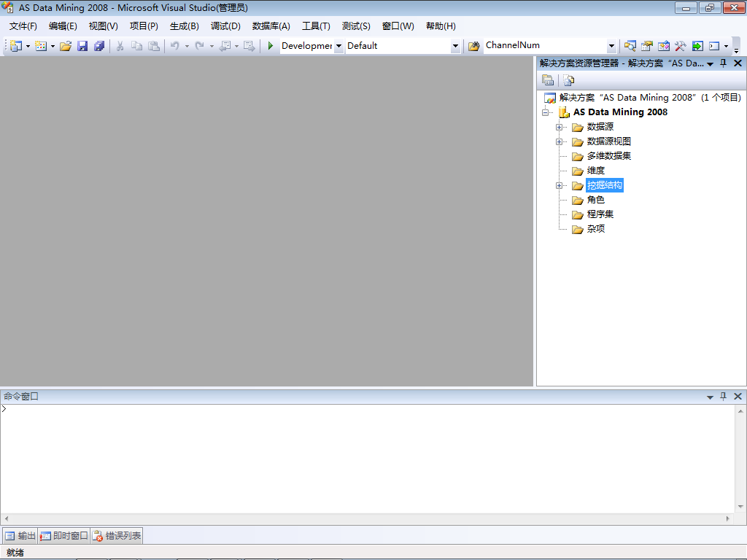Expand the 数据源视图 folder node
This screenshot has width=747, height=560.
(x=560, y=142)
